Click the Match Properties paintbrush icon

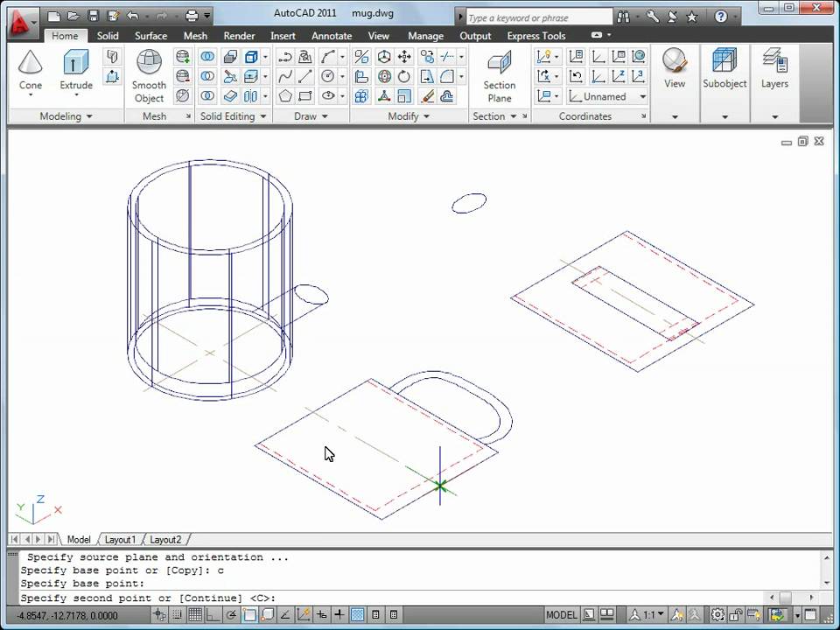(x=427, y=96)
